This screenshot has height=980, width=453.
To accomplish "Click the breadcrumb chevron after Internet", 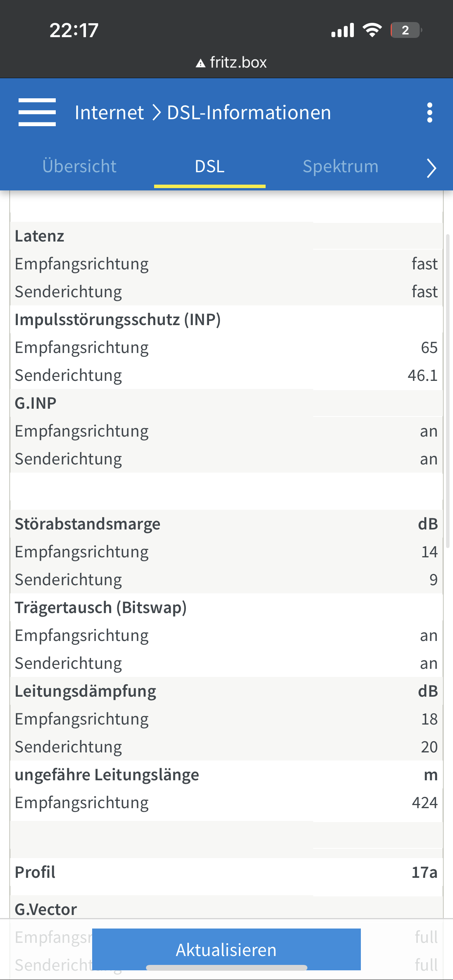I will (x=156, y=113).
